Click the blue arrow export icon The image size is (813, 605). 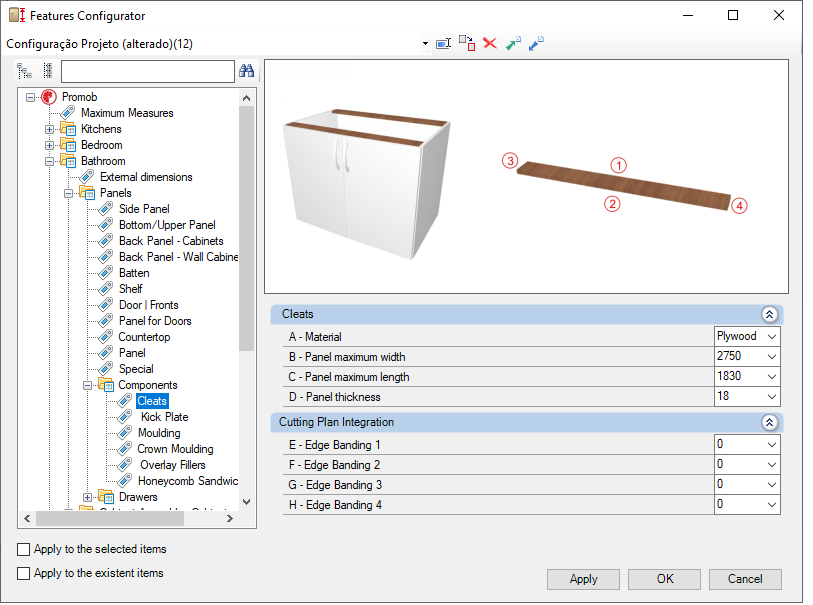point(536,43)
